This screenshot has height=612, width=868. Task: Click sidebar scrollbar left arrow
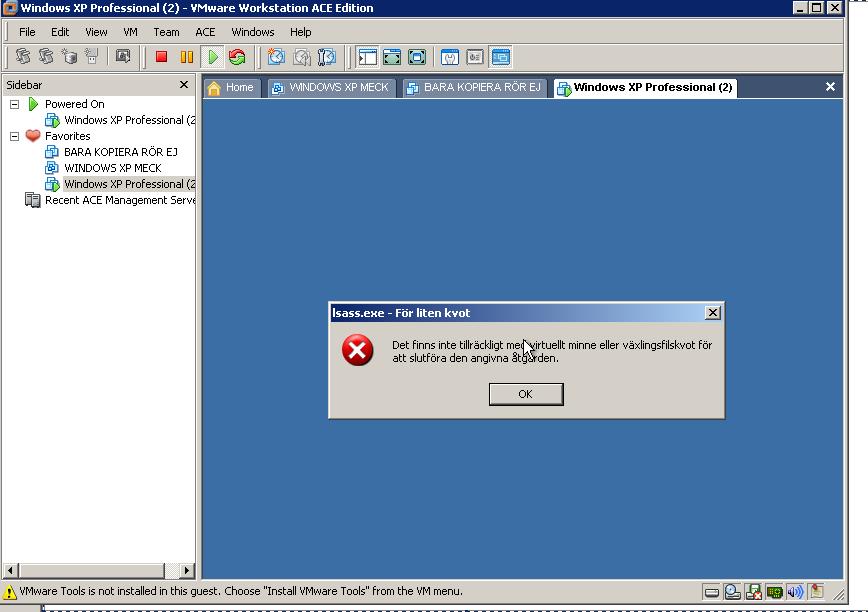[10, 570]
